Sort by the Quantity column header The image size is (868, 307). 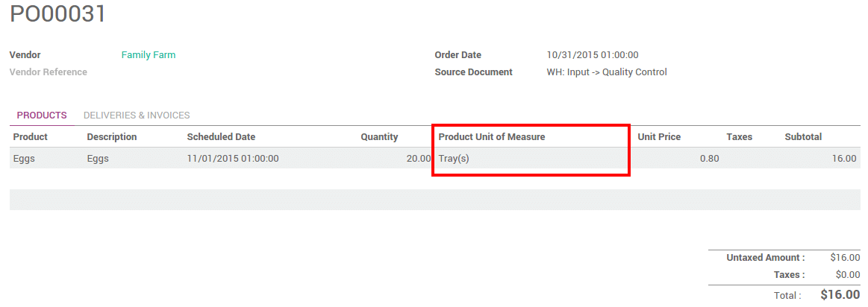point(379,137)
